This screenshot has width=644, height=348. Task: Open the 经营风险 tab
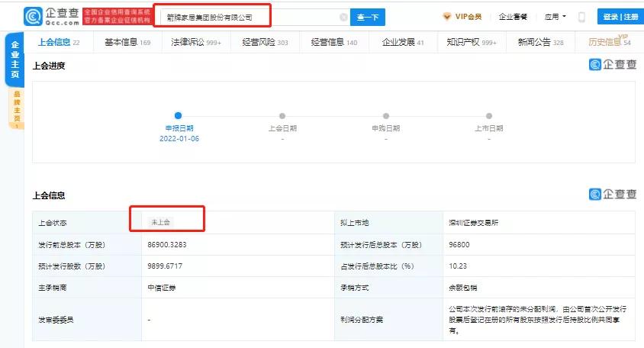[265, 42]
